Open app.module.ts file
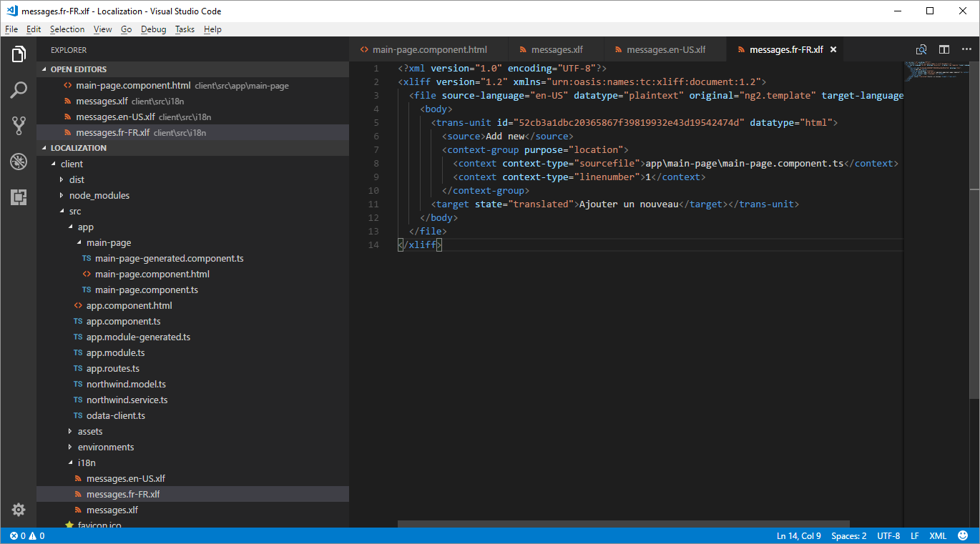This screenshot has height=544, width=980. coord(192,352)
